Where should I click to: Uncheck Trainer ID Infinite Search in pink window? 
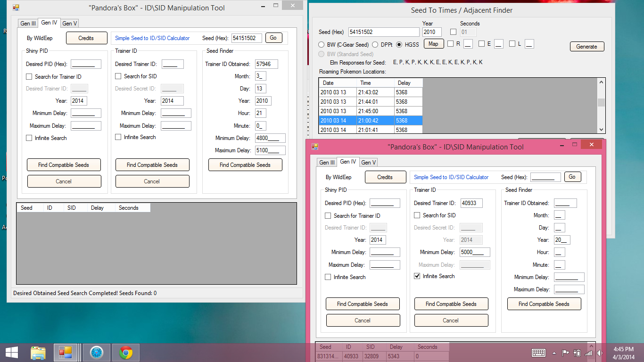click(417, 276)
